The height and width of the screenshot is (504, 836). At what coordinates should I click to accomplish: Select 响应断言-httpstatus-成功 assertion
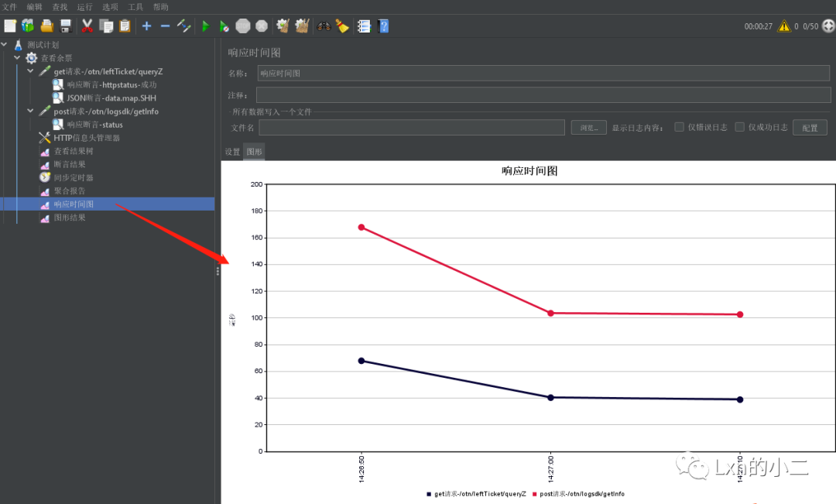112,85
